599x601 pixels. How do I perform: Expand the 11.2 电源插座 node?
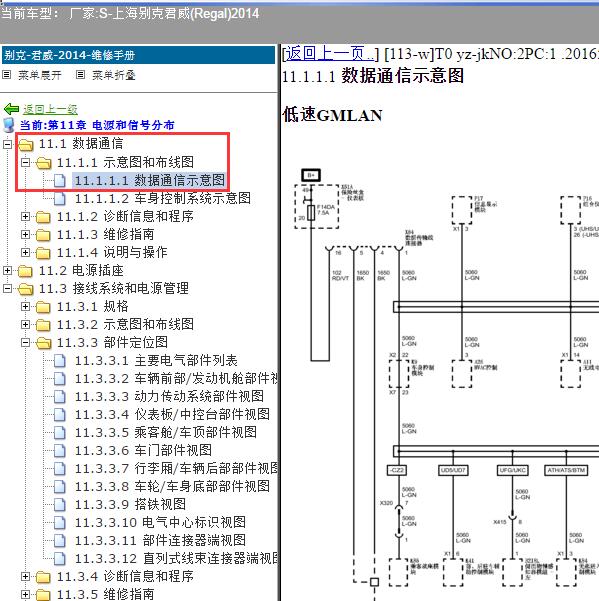click(7, 271)
